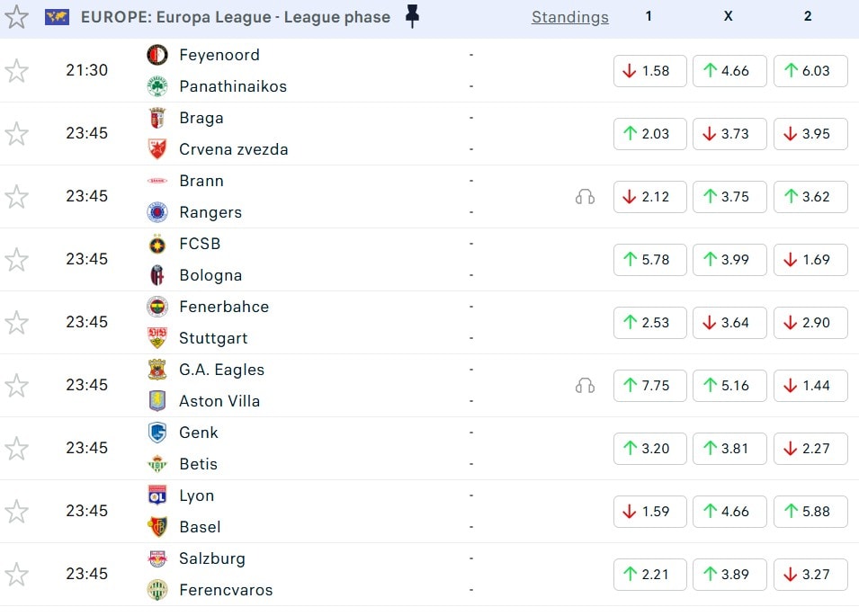
Task: Pin the Europa League competition
Action: coord(412,16)
